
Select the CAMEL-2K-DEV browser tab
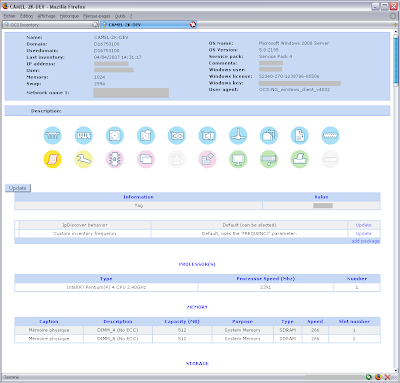click(148, 25)
